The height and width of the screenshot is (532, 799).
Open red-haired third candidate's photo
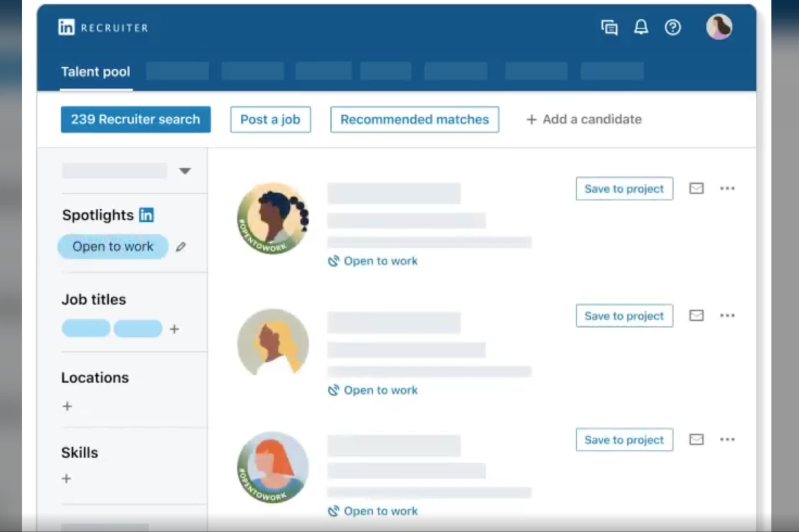(x=273, y=467)
